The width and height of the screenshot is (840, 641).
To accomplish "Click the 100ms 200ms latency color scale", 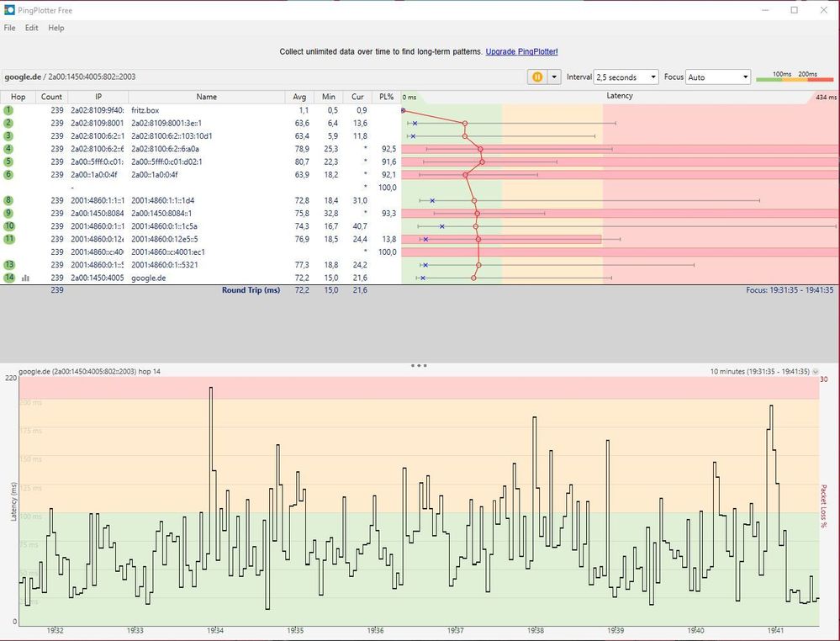I will point(794,77).
